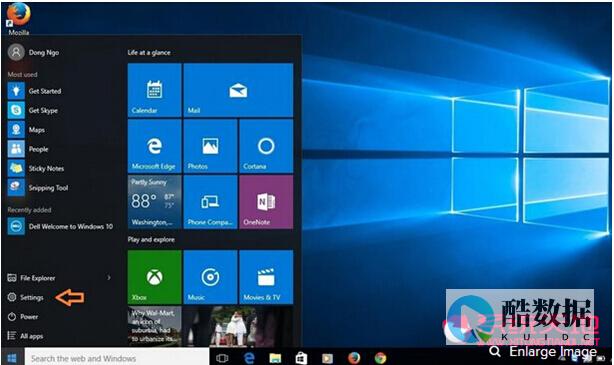Viewport: 614px width, 365px height.
Task: Open the Music tile
Action: [x=210, y=277]
